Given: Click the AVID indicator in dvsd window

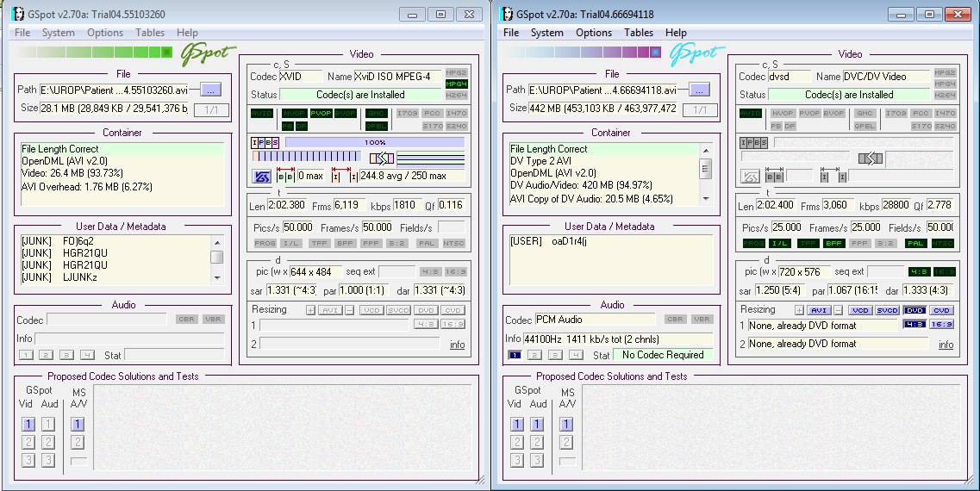Looking at the screenshot, I should tap(751, 113).
